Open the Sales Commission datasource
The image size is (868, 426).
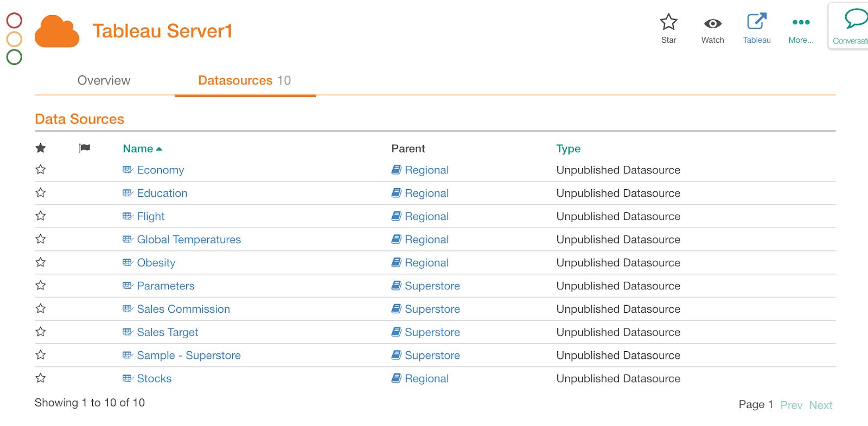click(183, 309)
